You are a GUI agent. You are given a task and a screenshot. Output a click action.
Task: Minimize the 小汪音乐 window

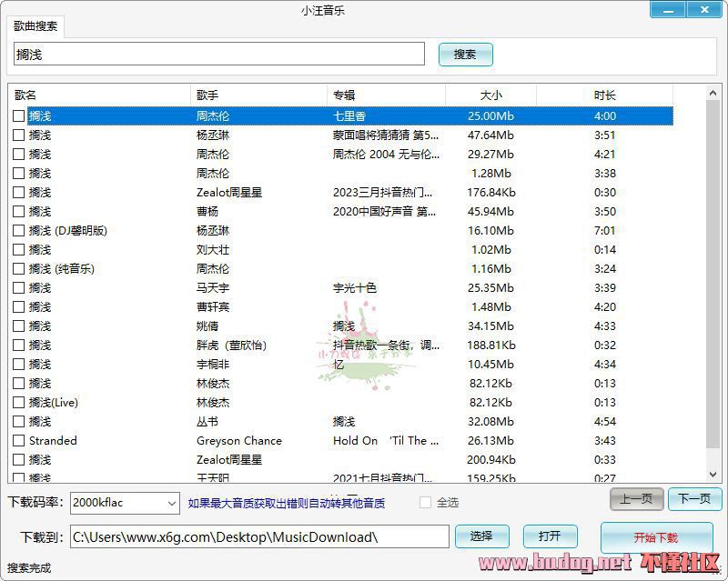tap(667, 10)
